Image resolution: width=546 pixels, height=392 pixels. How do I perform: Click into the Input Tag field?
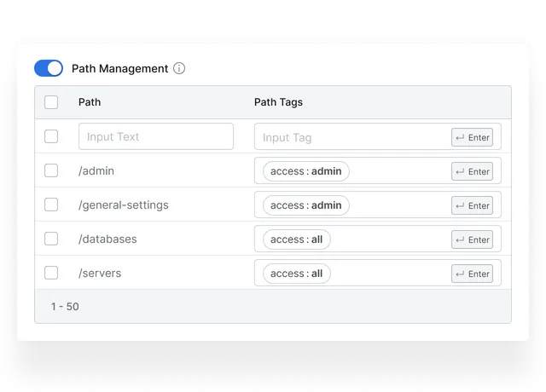[x=351, y=136]
